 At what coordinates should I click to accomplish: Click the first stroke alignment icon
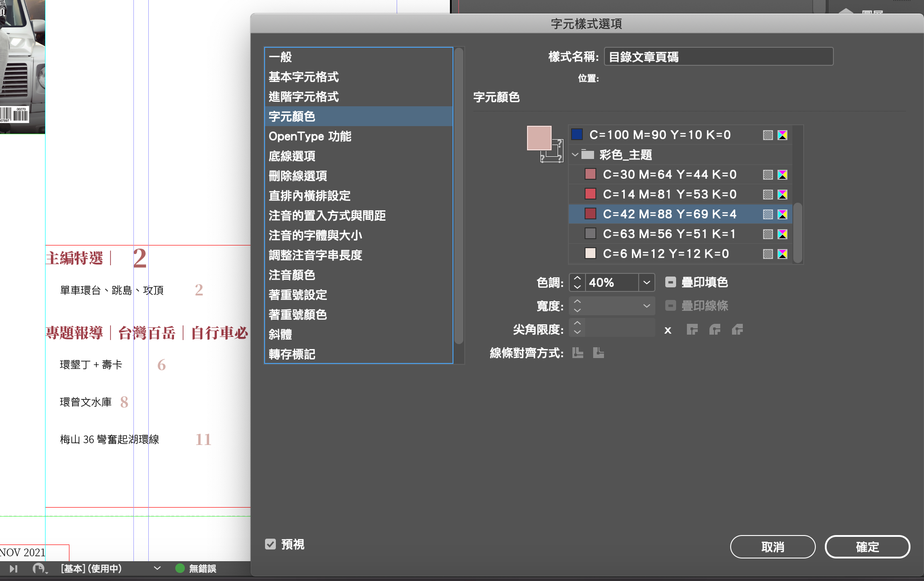click(577, 353)
